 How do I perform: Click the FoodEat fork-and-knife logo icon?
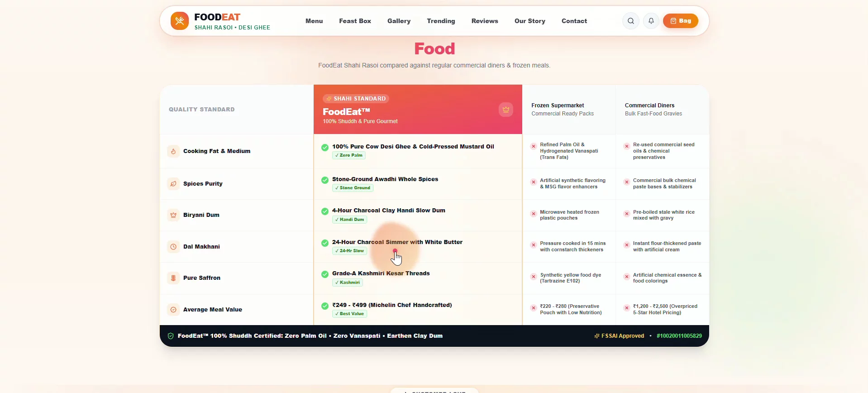(180, 21)
